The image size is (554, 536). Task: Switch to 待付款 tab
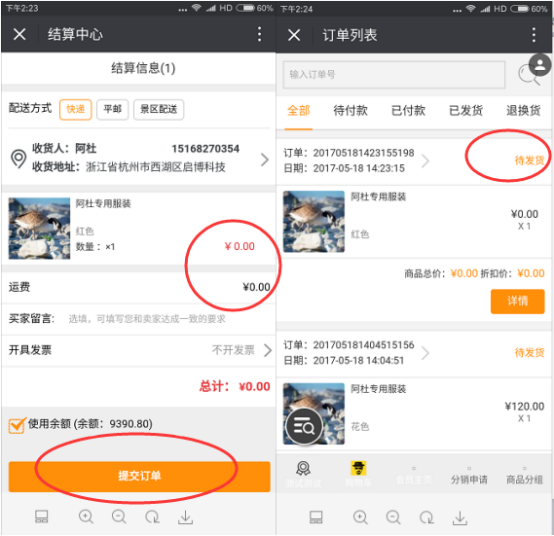(350, 111)
